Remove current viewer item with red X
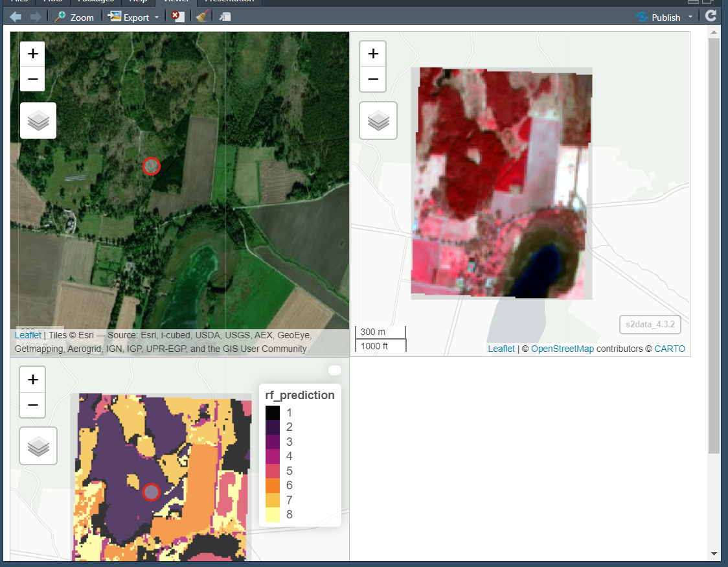 [177, 17]
